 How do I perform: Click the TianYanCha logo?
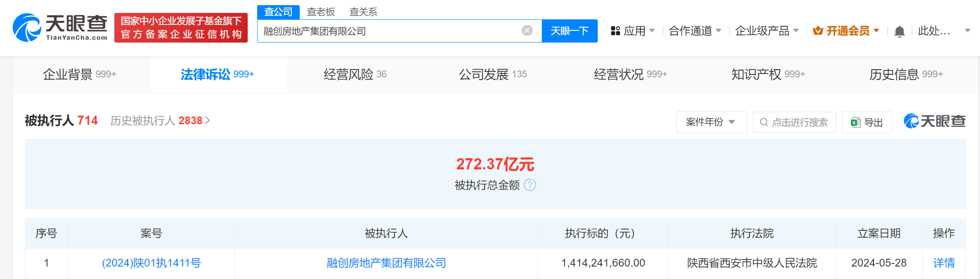(60, 28)
